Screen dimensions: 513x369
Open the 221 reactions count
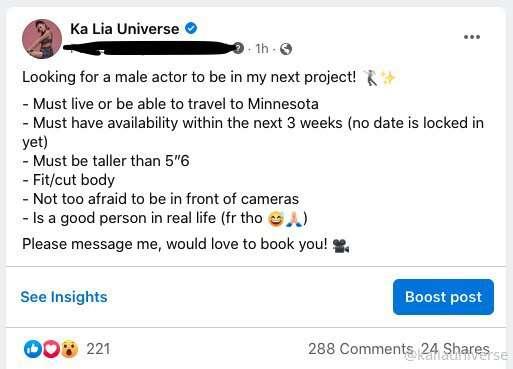tap(98, 349)
